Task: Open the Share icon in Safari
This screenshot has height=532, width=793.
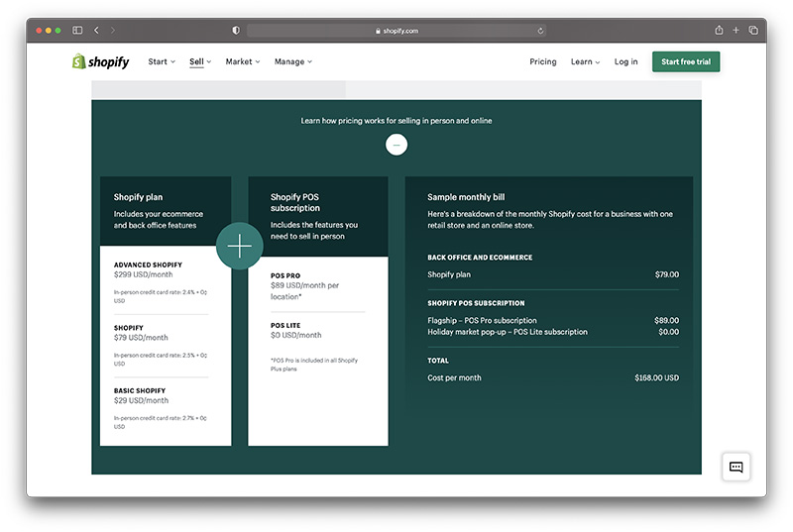Action: point(719,31)
